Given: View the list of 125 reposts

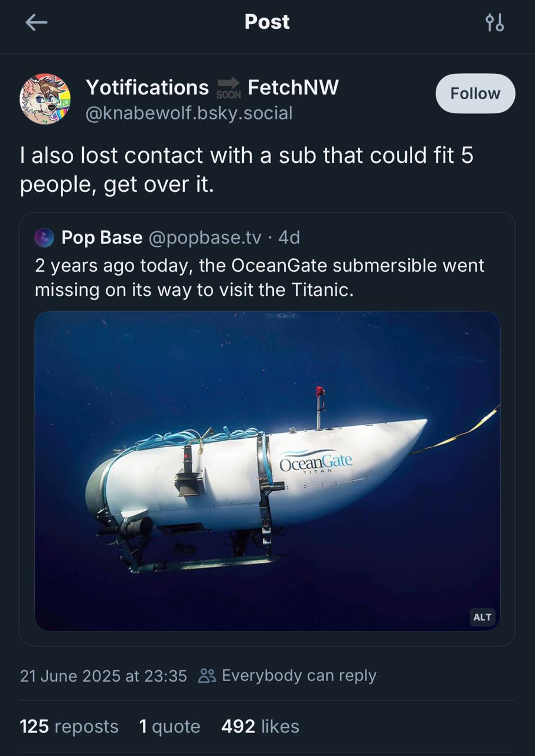Looking at the screenshot, I should pyautogui.click(x=69, y=726).
